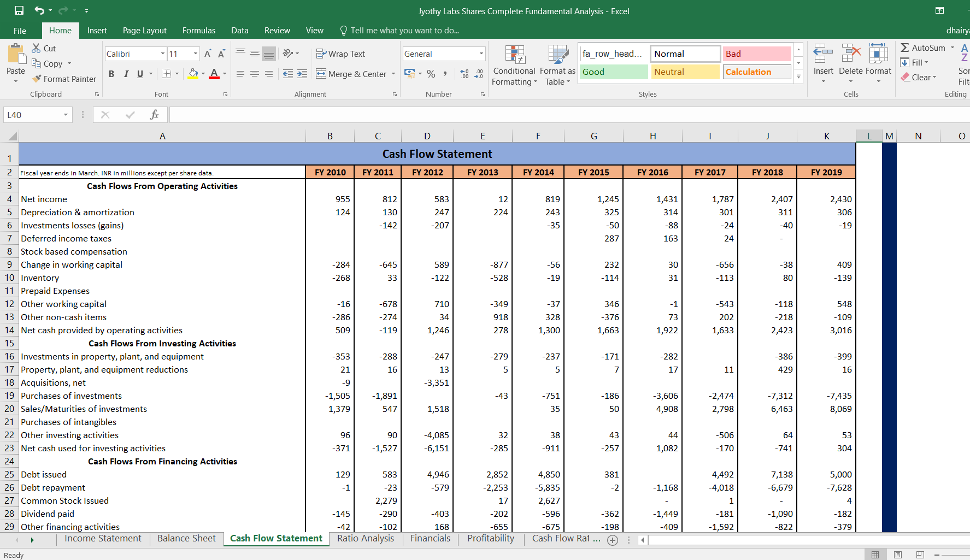Apply Percent Style format
Viewport: 970px width, 560px height.
pyautogui.click(x=431, y=74)
